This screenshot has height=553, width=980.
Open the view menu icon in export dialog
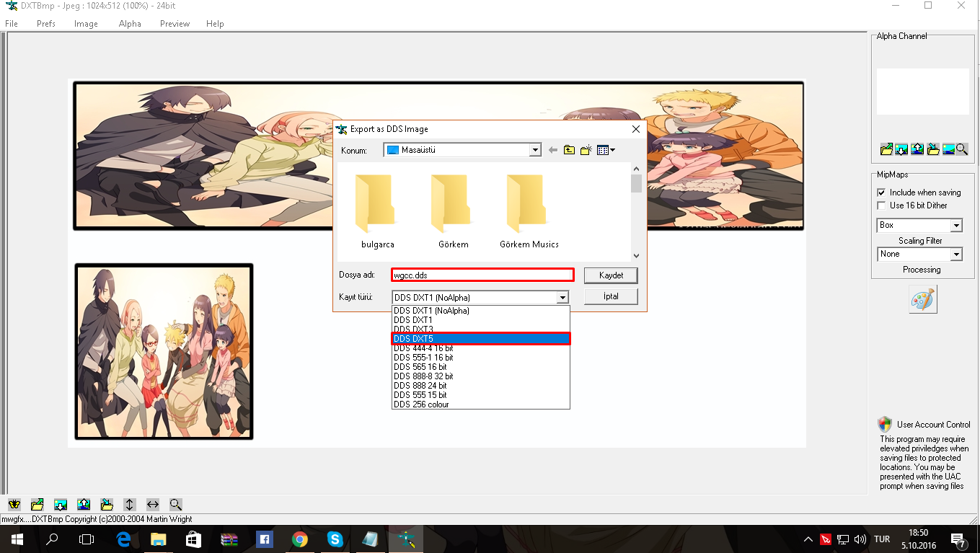coord(606,150)
